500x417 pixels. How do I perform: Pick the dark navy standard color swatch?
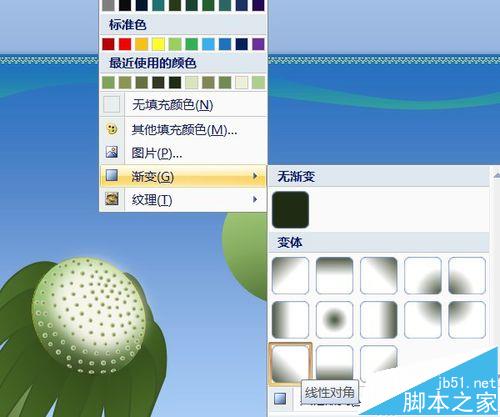[242, 44]
